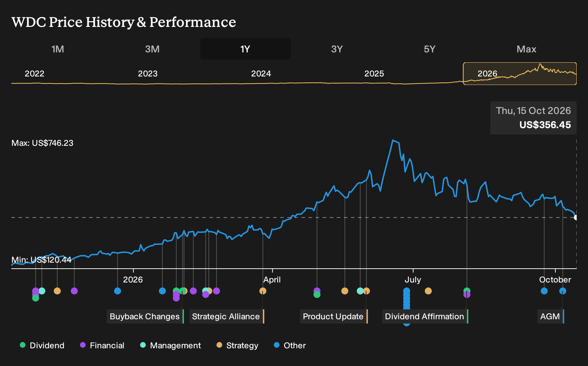Click the only green Dividend dot between April and July
This screenshot has height=366, width=588.
[x=317, y=294]
